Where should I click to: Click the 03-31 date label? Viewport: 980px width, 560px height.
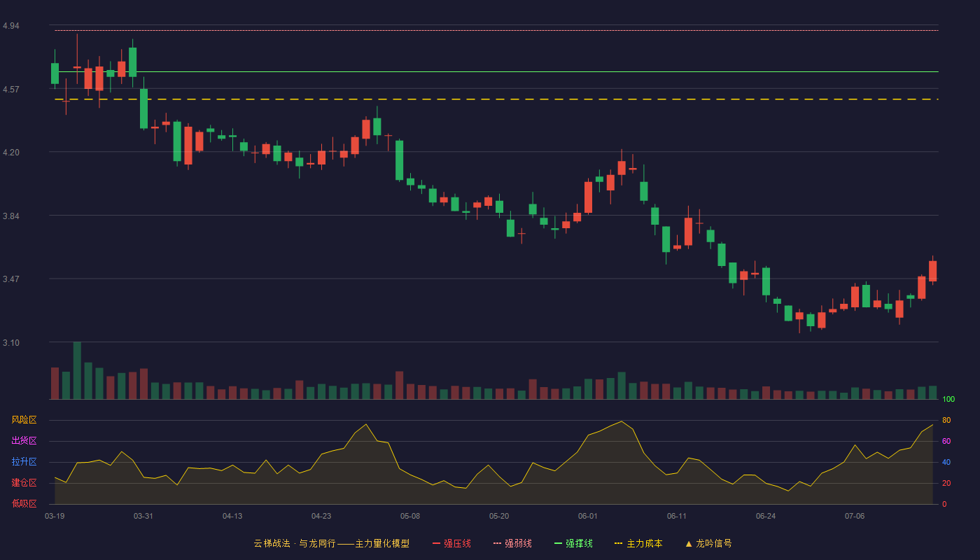click(x=143, y=516)
